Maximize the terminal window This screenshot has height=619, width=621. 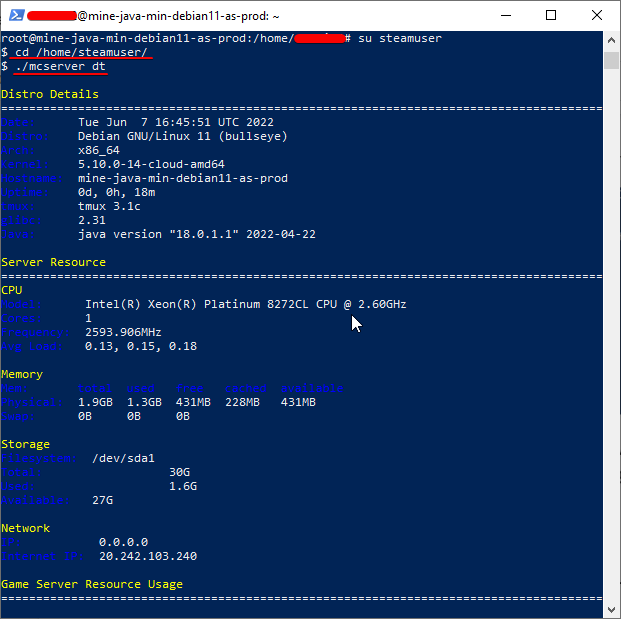click(551, 15)
